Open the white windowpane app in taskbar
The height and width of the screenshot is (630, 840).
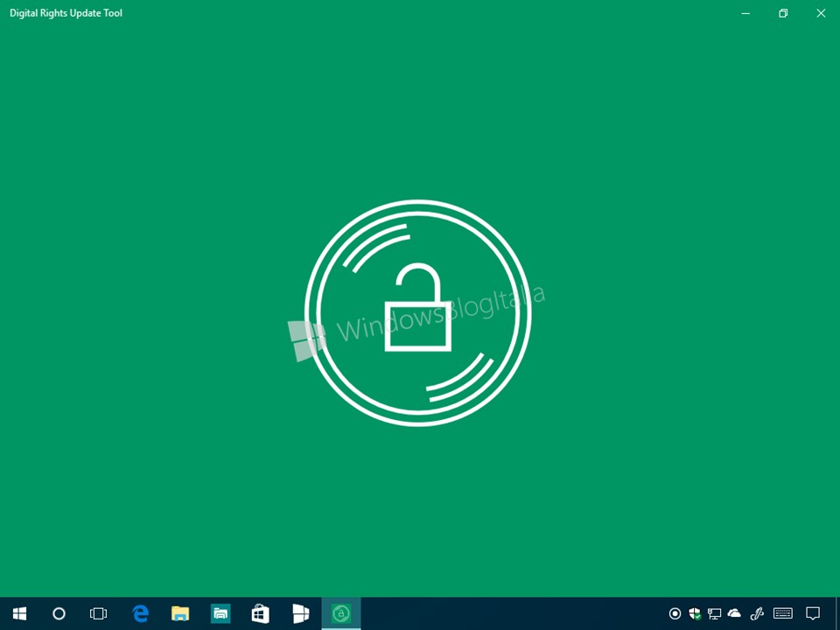tap(300, 613)
